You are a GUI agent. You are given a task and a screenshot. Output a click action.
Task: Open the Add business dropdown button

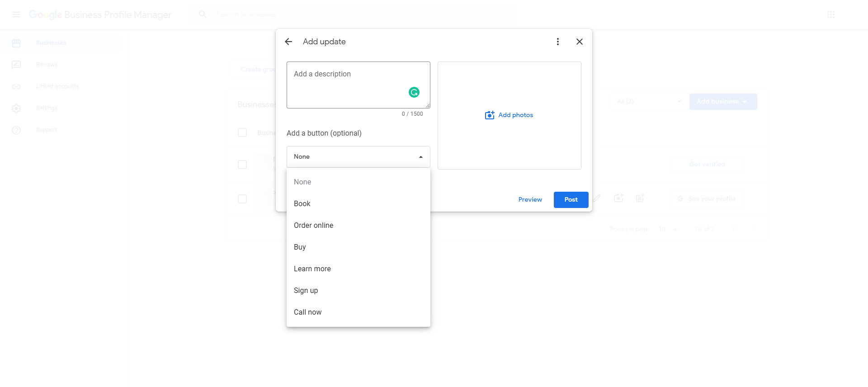(x=723, y=102)
